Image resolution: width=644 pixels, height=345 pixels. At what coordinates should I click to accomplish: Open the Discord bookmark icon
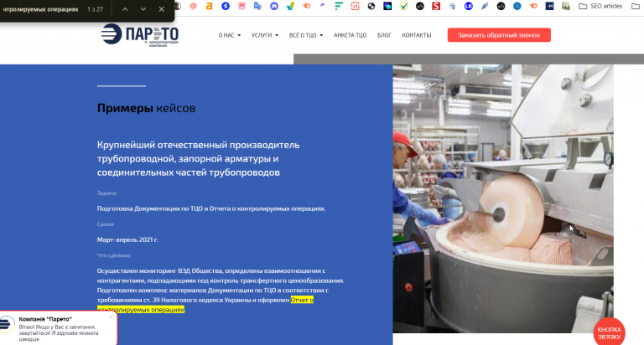pyautogui.click(x=274, y=6)
